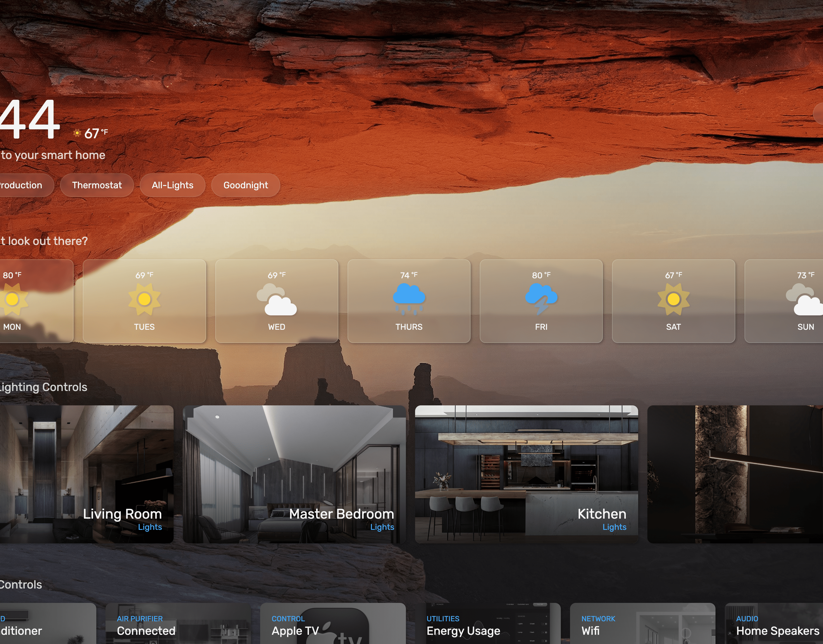This screenshot has width=823, height=644.
Task: Click the WED cloudy icon
Action: click(x=277, y=300)
